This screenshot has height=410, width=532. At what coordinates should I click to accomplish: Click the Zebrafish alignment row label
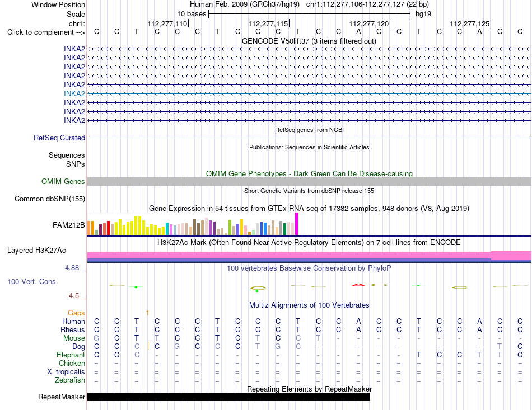click(70, 380)
